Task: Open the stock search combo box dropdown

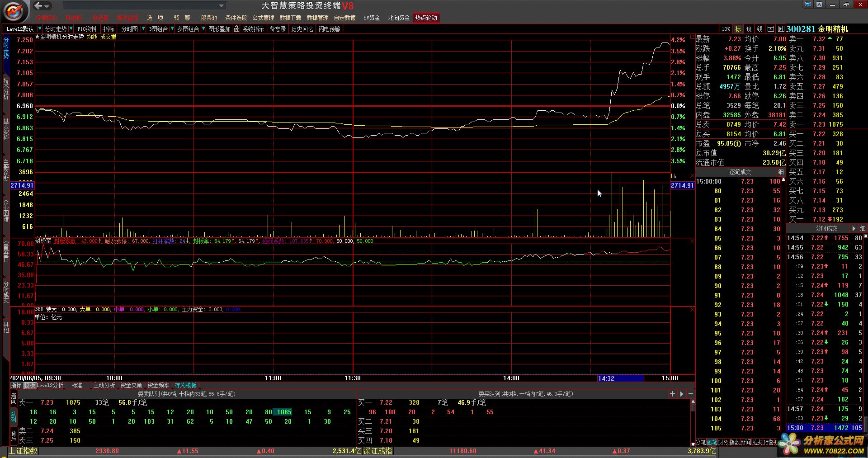Action: pyautogui.click(x=221, y=6)
